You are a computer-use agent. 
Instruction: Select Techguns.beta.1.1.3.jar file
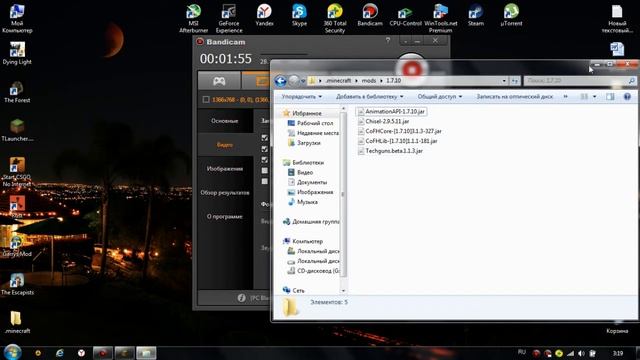pos(390,151)
